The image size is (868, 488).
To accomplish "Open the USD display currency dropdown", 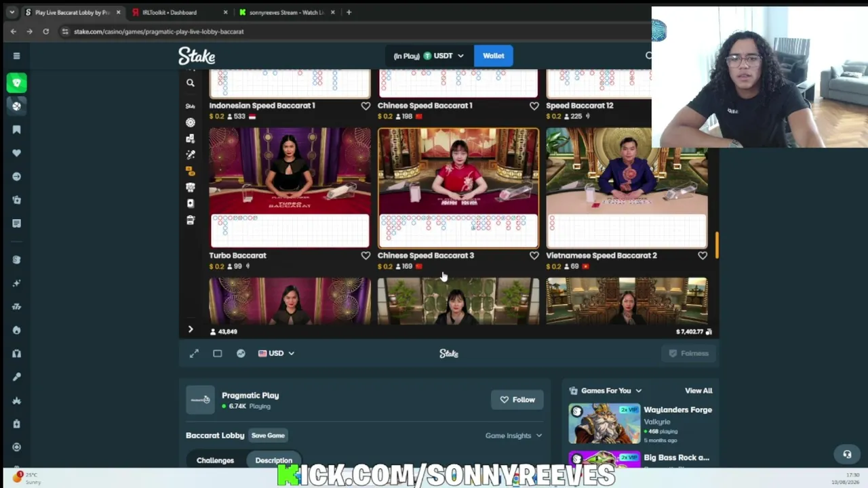I will [x=276, y=353].
